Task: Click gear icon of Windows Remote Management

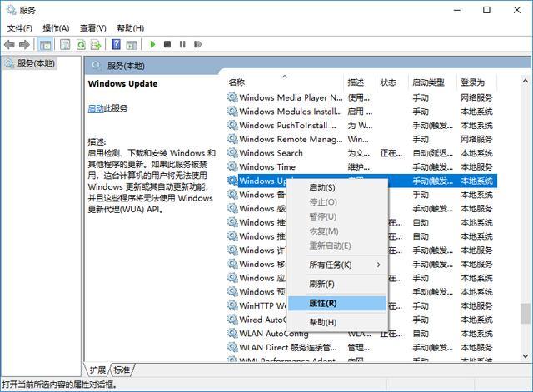Action: (x=232, y=139)
